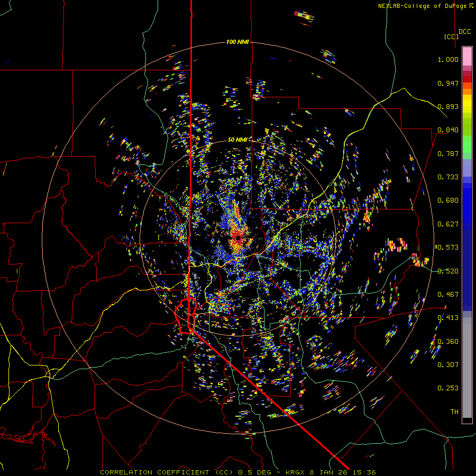Click the 0.947 scale value
The image size is (476, 476).
448,83
